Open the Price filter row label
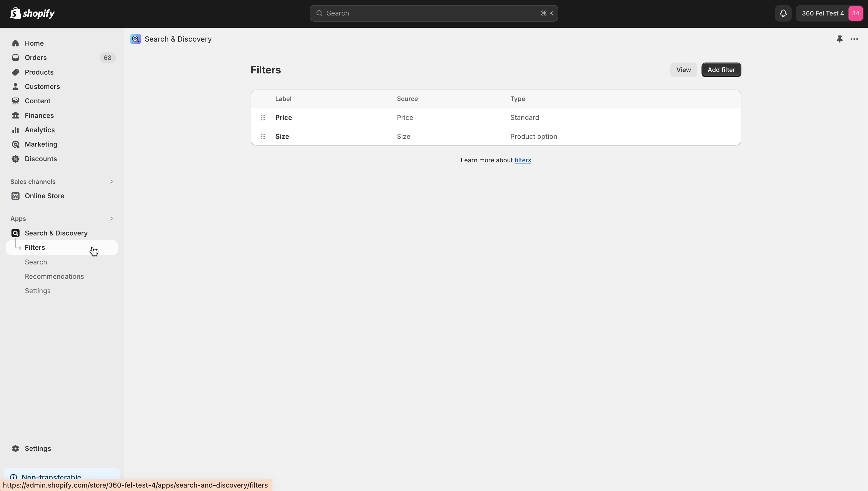The width and height of the screenshot is (868, 491). [284, 118]
